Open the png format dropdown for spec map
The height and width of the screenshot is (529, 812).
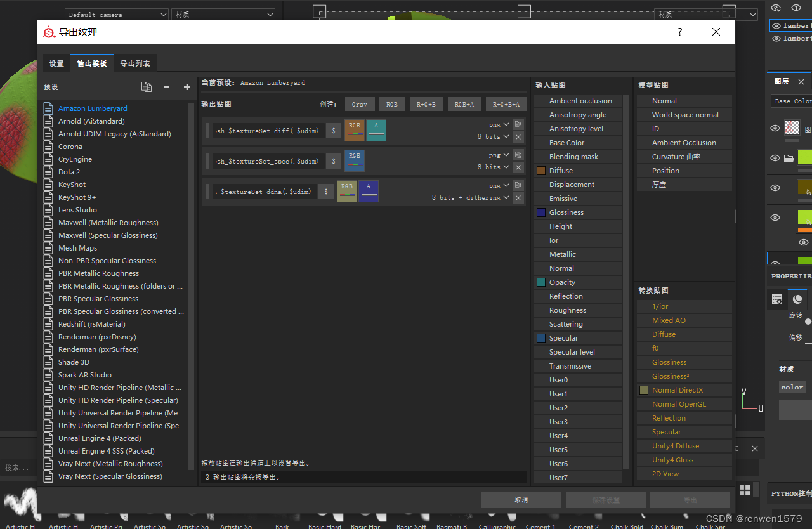point(499,155)
